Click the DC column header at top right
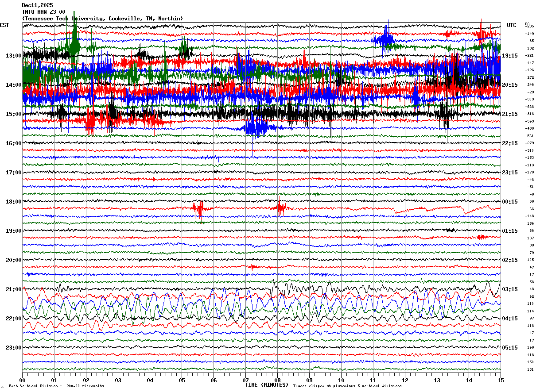Viewport: 536px width, 392px height. point(527,24)
